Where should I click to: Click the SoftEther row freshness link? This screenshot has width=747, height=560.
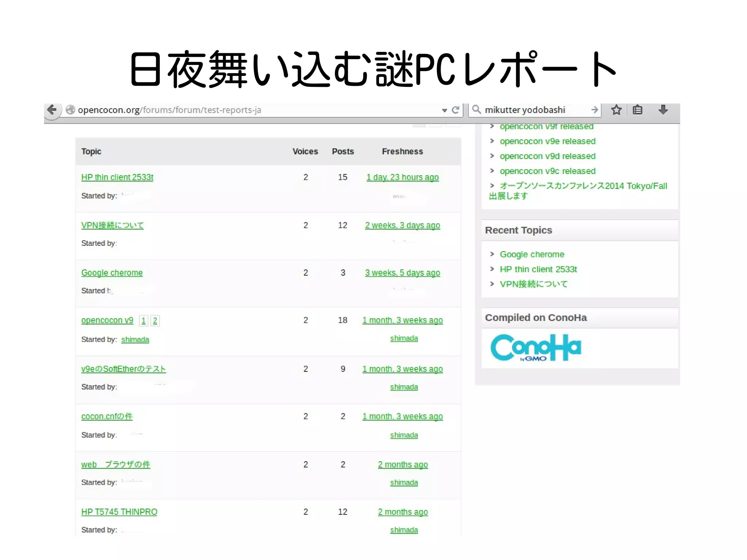[x=403, y=369]
